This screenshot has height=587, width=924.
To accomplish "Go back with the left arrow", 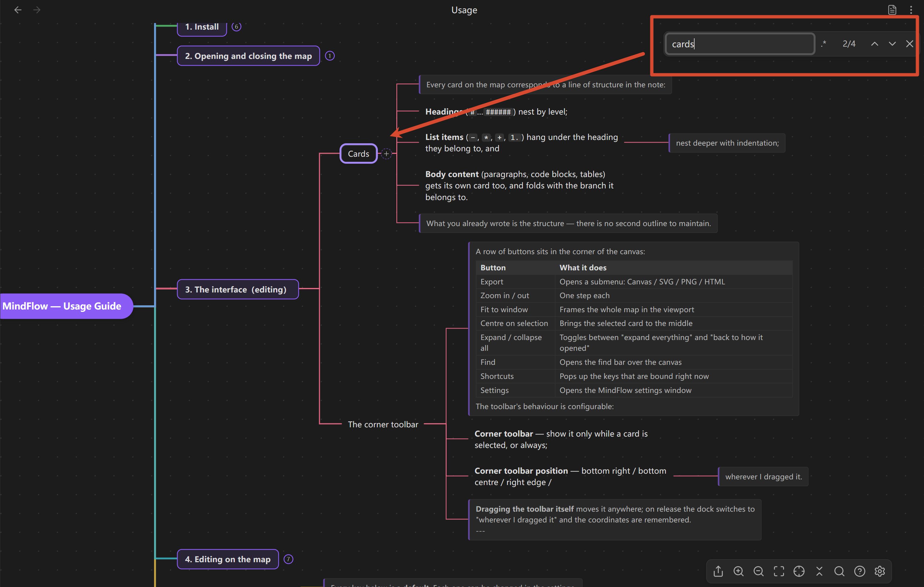I will pyautogui.click(x=18, y=10).
